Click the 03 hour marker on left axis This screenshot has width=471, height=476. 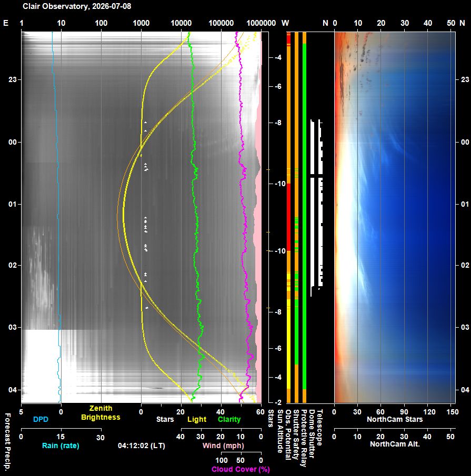point(13,327)
